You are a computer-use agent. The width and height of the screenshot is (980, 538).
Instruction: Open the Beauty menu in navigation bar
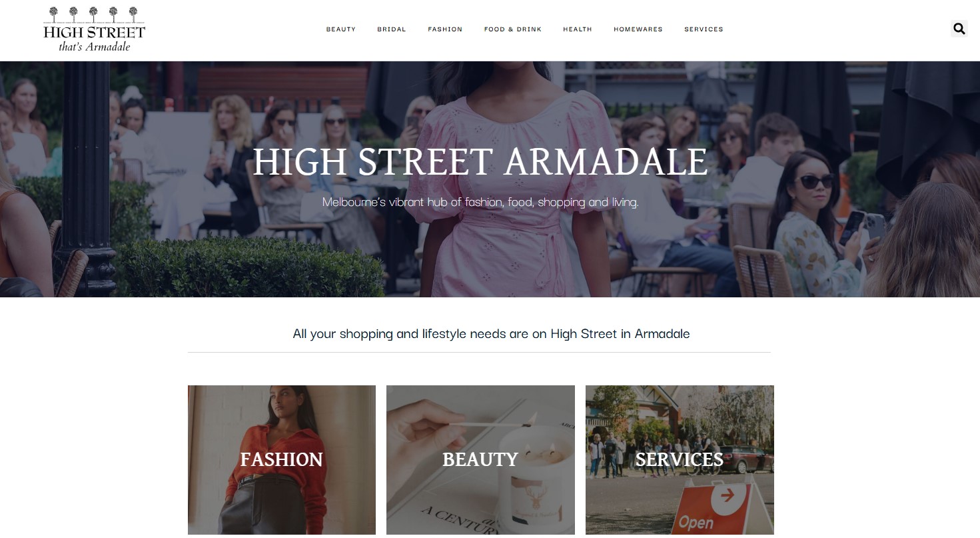click(341, 29)
